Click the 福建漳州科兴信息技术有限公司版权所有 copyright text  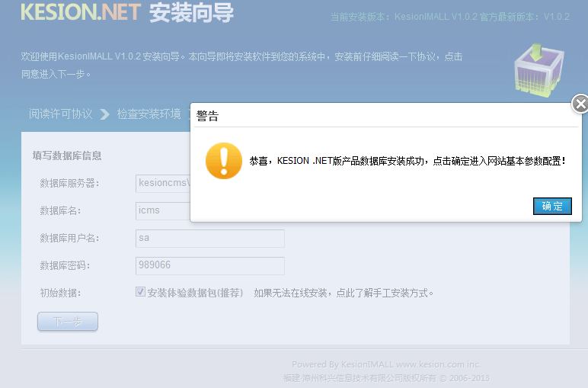386,378
